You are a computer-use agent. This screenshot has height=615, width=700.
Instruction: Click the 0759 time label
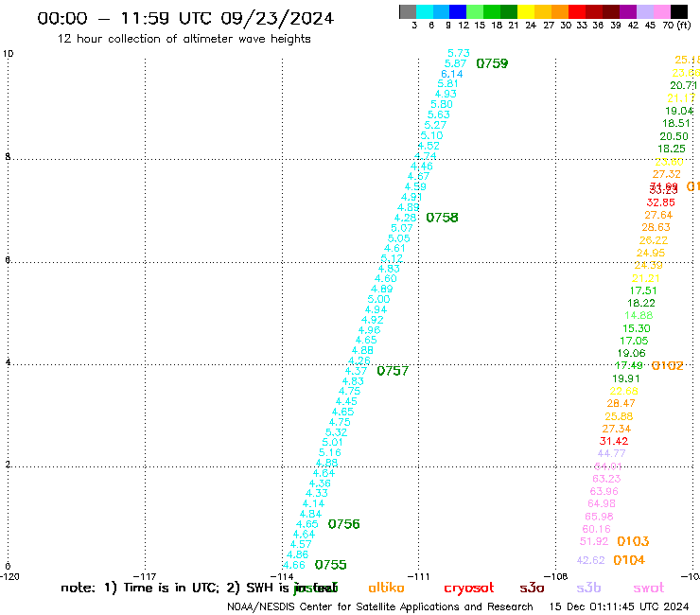pos(492,63)
